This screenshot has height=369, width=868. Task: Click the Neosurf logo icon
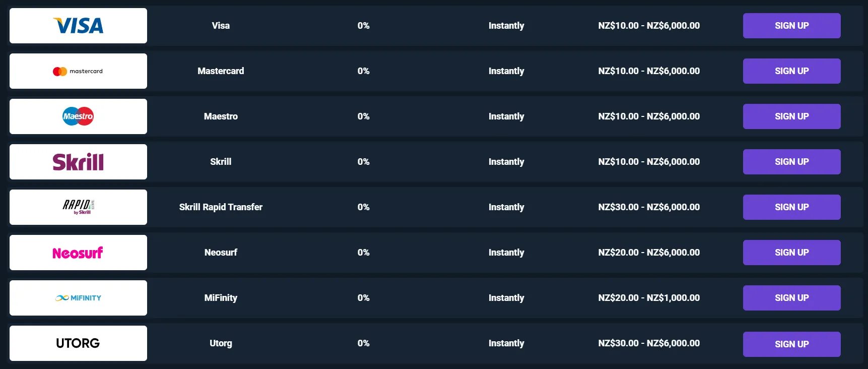tap(78, 253)
